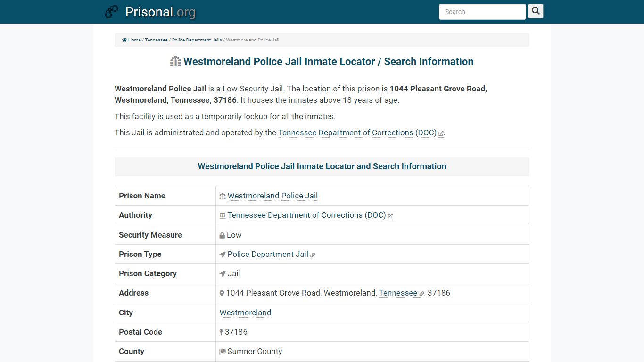Image resolution: width=644 pixels, height=362 pixels.
Task: Click the 'Security Measure' row label
Action: tap(150, 235)
